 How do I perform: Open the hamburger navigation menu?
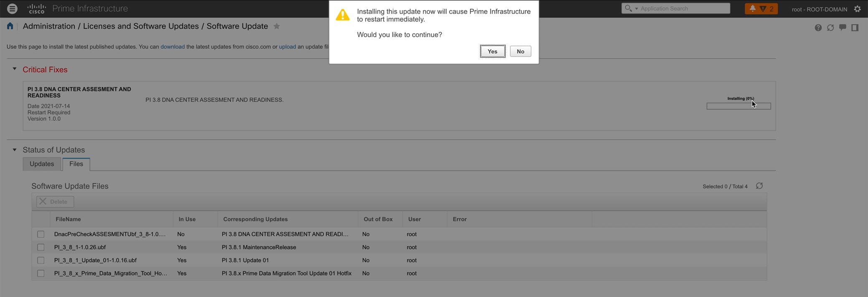(12, 8)
